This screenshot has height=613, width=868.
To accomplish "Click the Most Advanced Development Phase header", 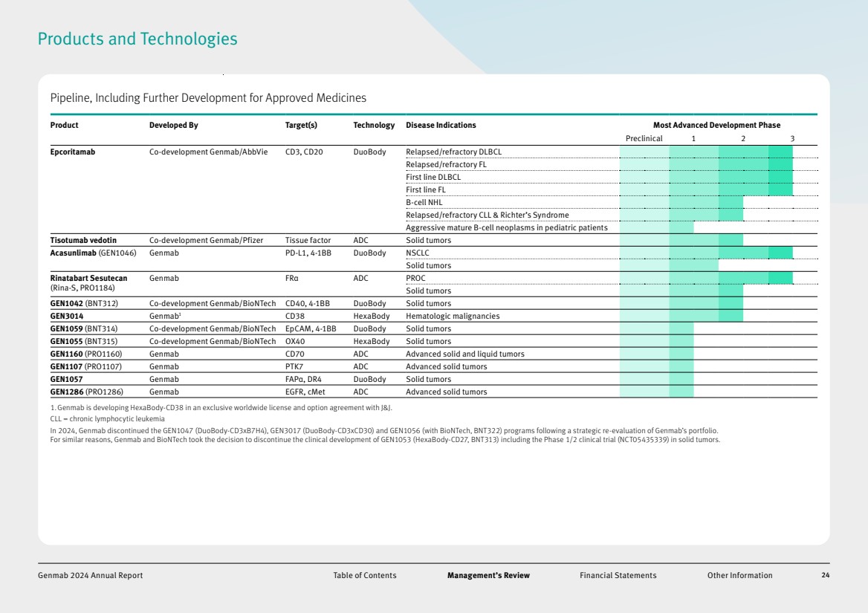I will pyautogui.click(x=716, y=125).
